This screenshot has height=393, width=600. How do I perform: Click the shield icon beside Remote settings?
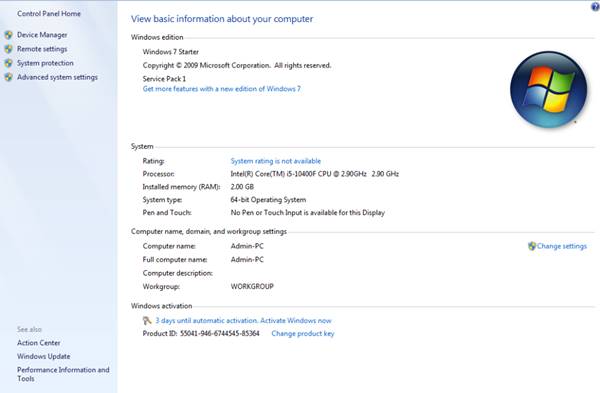(8, 49)
